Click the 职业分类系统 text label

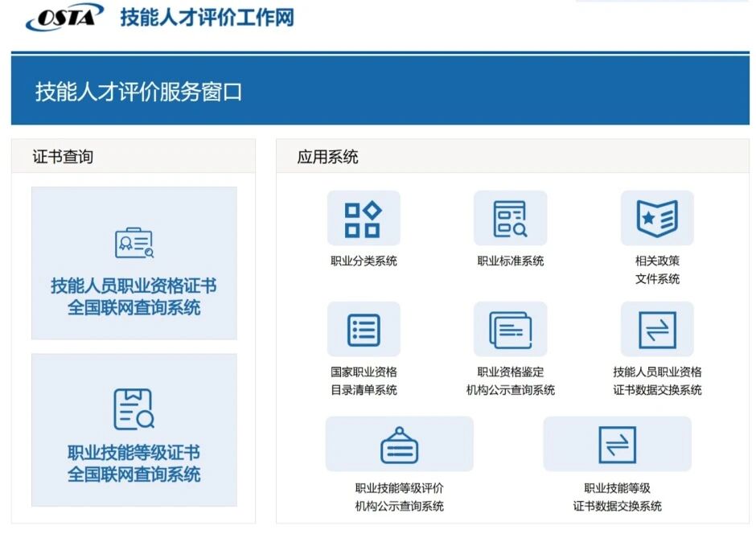click(x=364, y=261)
